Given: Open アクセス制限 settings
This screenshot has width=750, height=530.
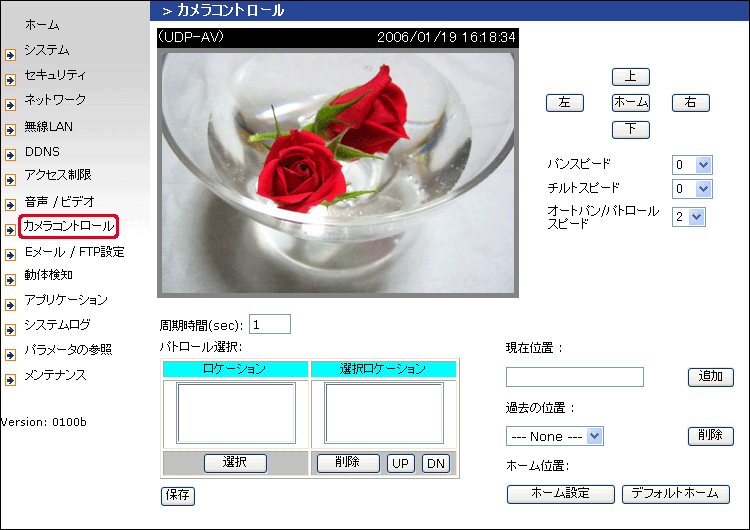Looking at the screenshot, I should point(58,175).
